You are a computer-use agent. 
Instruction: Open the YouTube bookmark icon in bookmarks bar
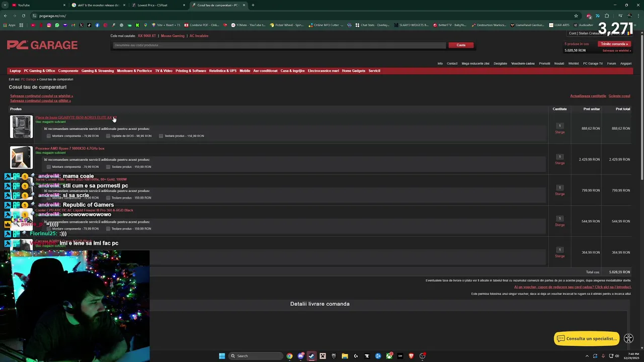pyautogui.click(x=33, y=25)
